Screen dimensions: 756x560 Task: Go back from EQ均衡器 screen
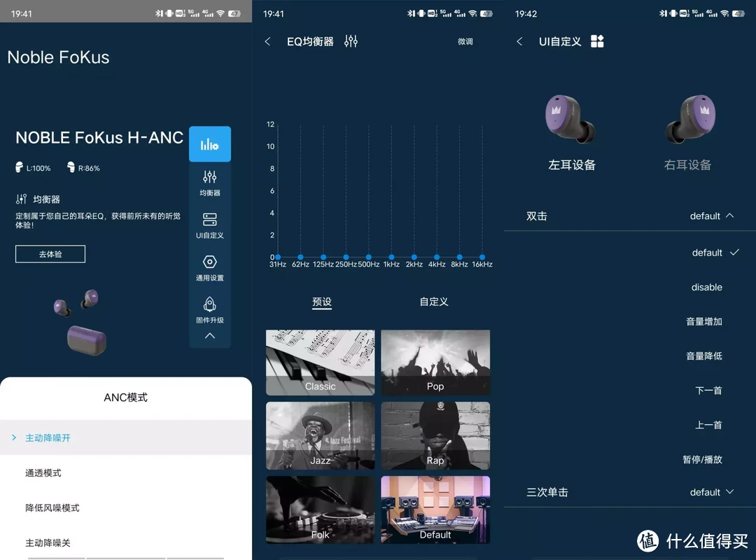coord(267,41)
